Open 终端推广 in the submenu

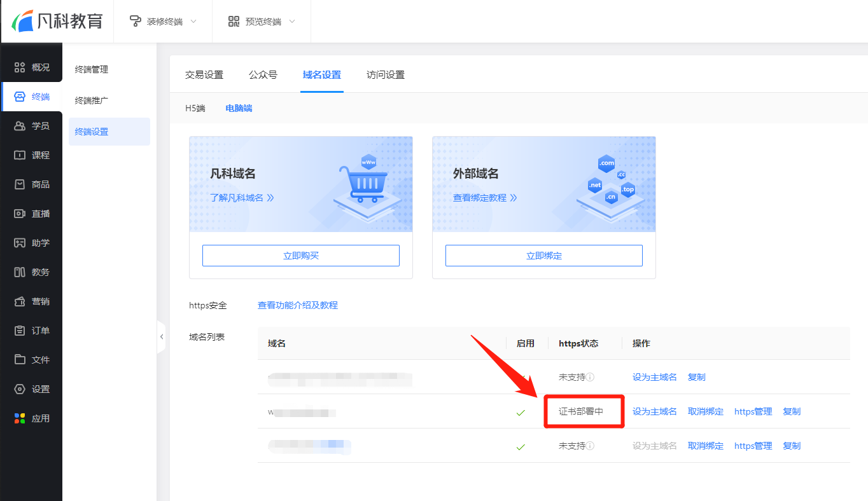[92, 100]
